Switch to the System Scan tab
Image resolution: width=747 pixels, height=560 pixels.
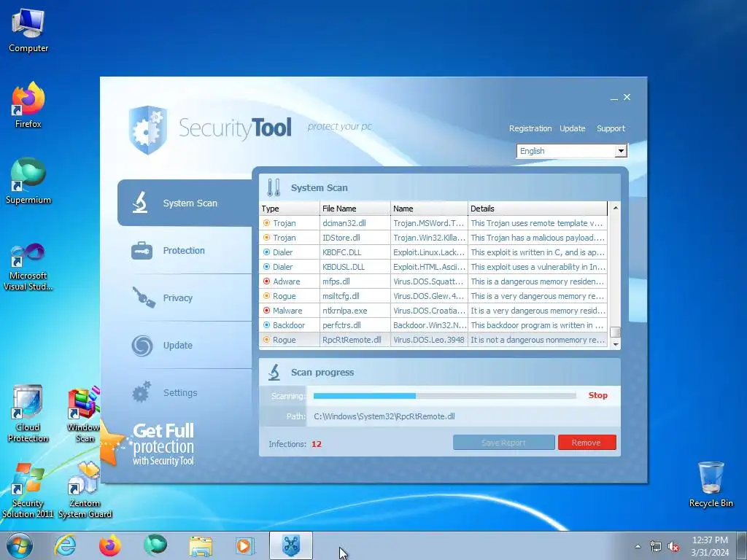[x=185, y=203]
